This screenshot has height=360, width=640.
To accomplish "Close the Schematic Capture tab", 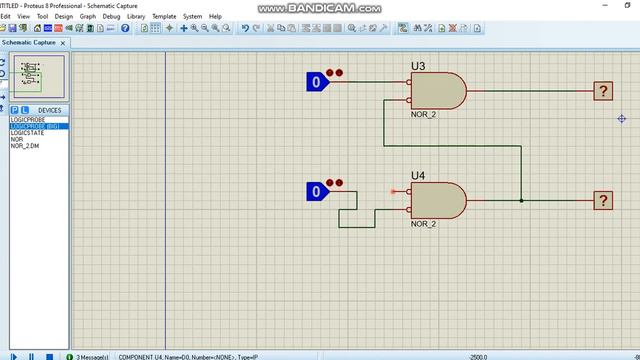I will pyautogui.click(x=63, y=43).
